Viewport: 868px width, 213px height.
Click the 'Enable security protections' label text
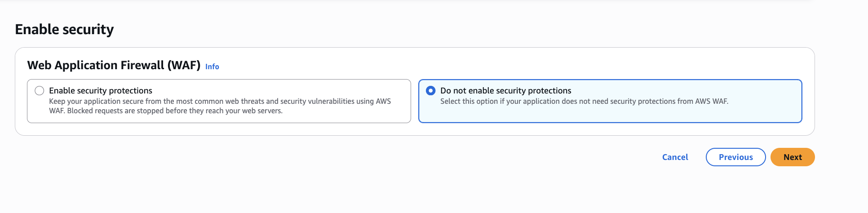tap(101, 91)
